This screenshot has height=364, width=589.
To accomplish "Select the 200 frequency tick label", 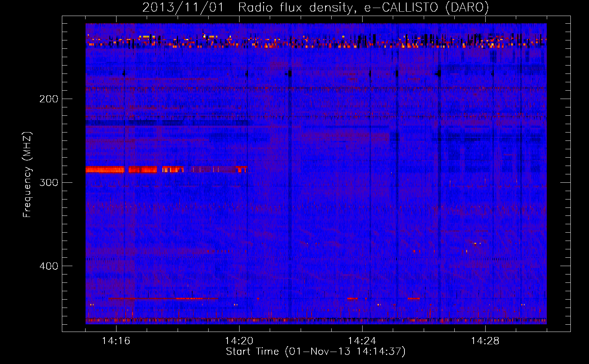I will click(49, 99).
